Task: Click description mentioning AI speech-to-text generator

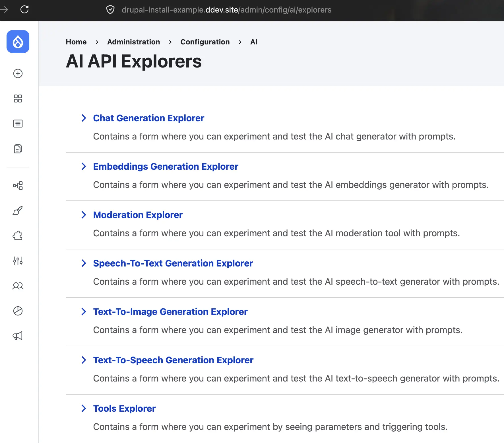Action: click(296, 282)
